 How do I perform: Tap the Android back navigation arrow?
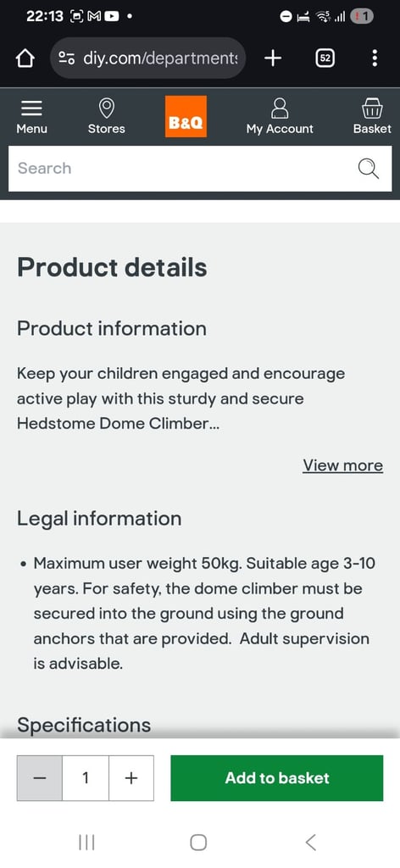point(311,843)
